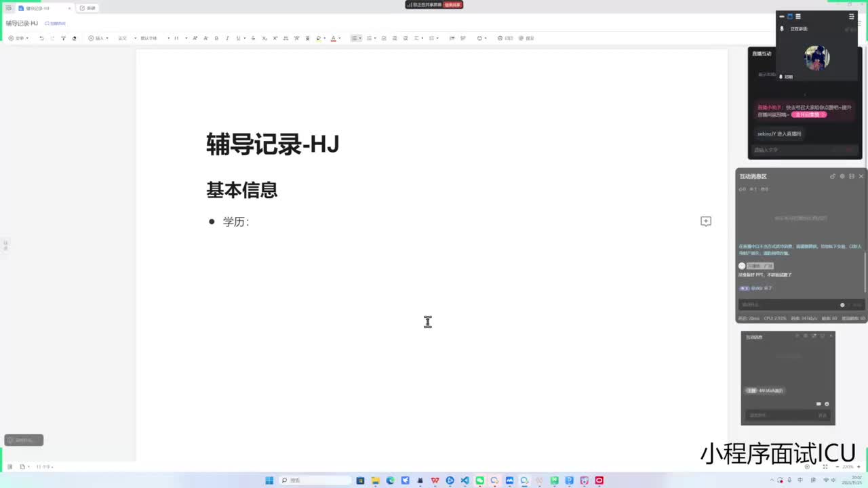Decrease font size with the smaller A icon
This screenshot has height=488, width=868.
(x=205, y=38)
